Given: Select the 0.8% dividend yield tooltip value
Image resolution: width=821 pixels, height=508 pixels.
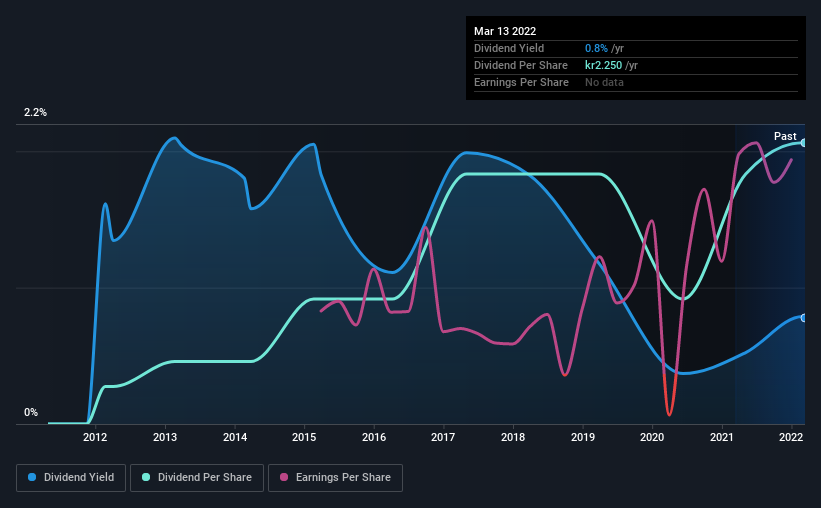Looking at the screenshot, I should (595, 48).
